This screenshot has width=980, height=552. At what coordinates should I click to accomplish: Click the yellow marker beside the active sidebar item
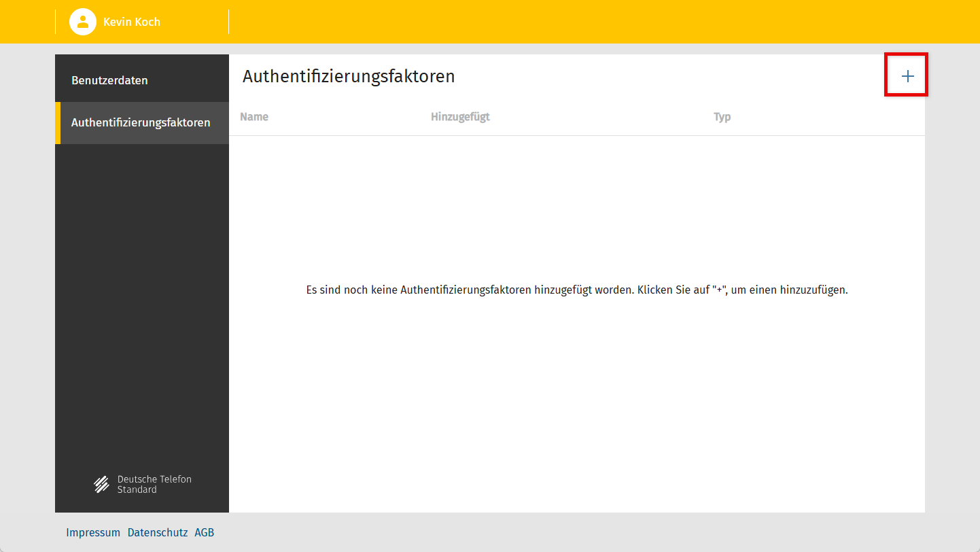[58, 123]
